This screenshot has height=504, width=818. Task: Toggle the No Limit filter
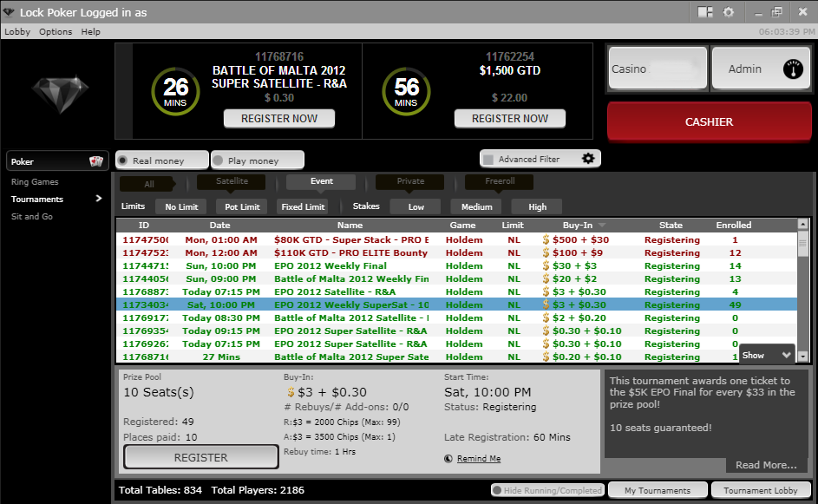tap(181, 206)
